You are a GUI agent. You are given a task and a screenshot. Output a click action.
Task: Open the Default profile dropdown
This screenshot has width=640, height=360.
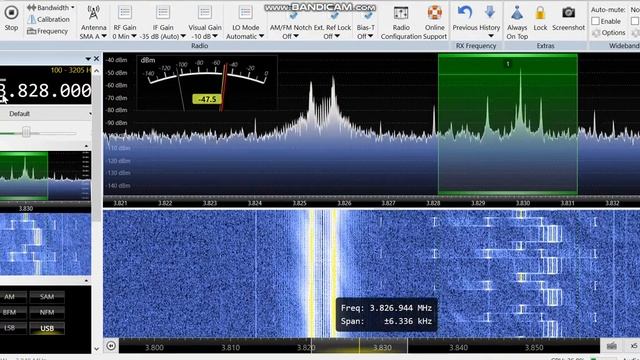click(x=46, y=114)
